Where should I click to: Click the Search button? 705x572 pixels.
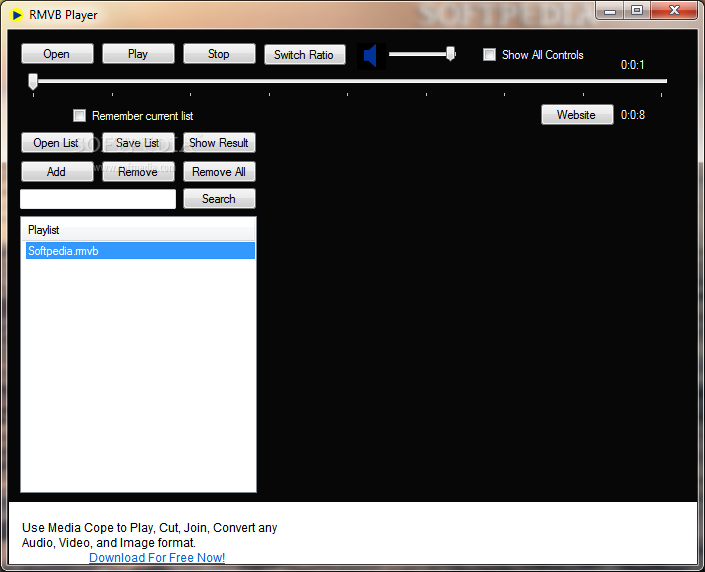pyautogui.click(x=219, y=199)
